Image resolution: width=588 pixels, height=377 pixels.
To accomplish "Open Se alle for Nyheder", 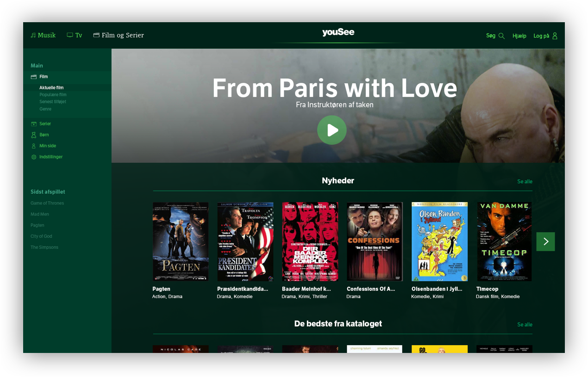I will click(525, 181).
